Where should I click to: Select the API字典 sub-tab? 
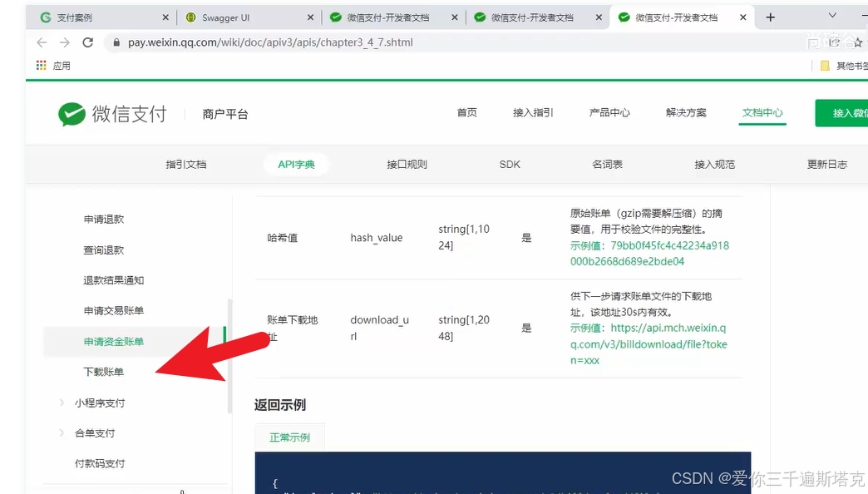pos(296,165)
